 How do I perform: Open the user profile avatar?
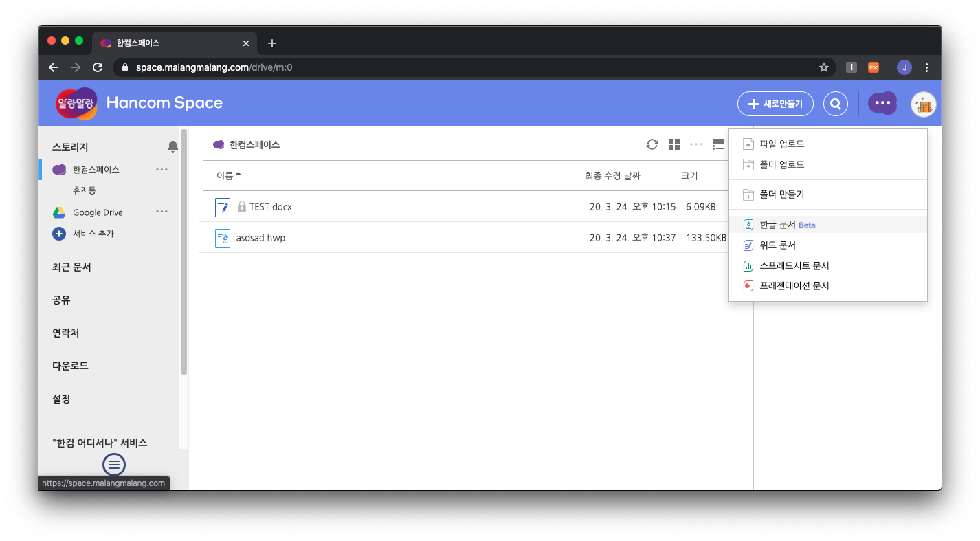924,104
